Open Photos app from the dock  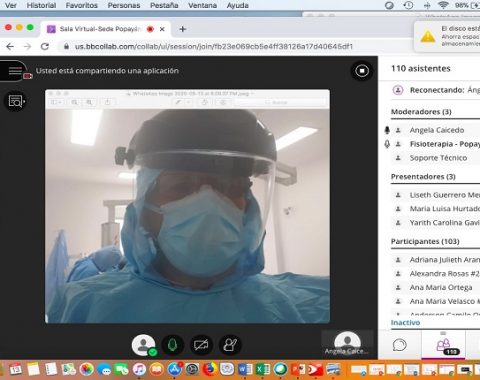[x=86, y=369]
